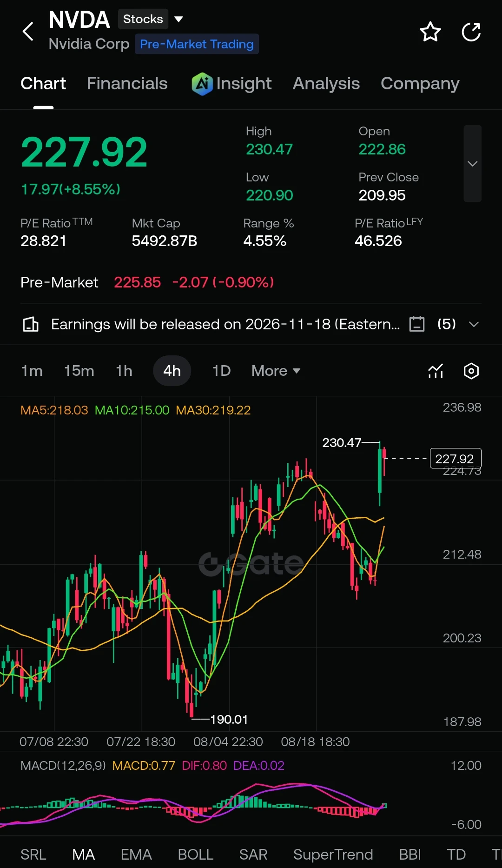Open hexagon chart settings icon
This screenshot has height=868, width=502.
click(x=471, y=371)
